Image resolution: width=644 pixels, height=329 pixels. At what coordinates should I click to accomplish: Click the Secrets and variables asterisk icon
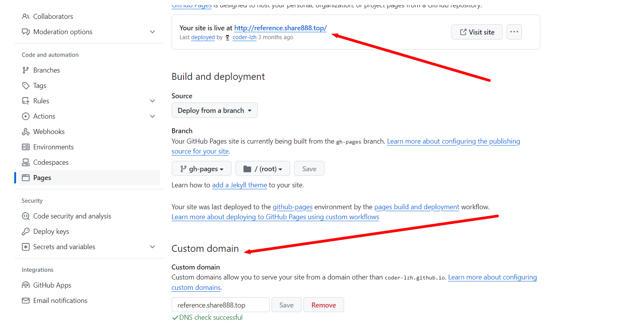pyautogui.click(x=26, y=247)
